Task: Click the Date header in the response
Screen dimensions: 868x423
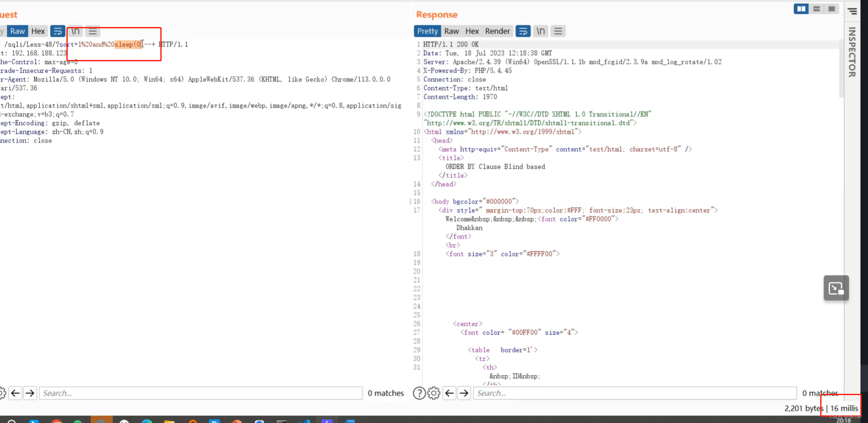Action: pyautogui.click(x=487, y=53)
